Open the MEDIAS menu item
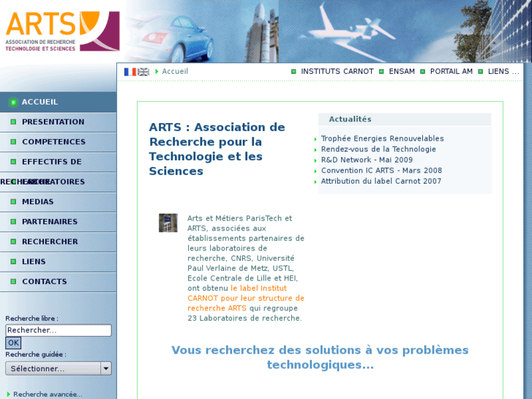This screenshot has height=399, width=532. tap(58, 202)
